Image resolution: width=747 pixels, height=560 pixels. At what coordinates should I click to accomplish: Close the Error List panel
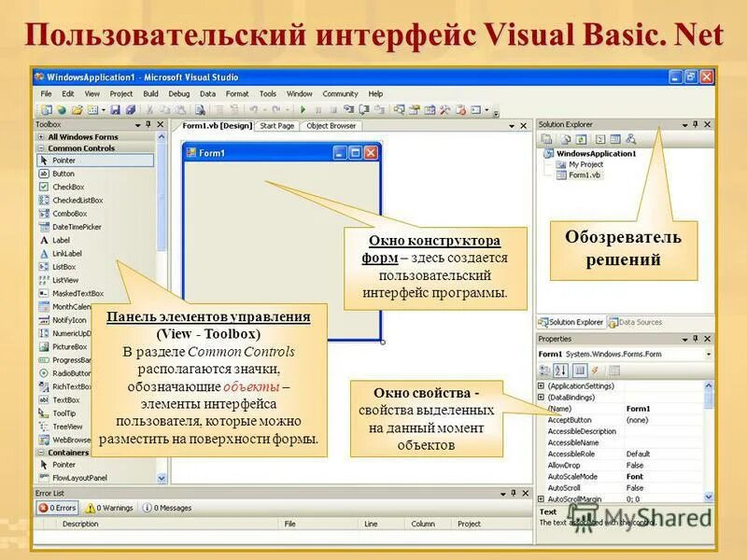coord(526,494)
